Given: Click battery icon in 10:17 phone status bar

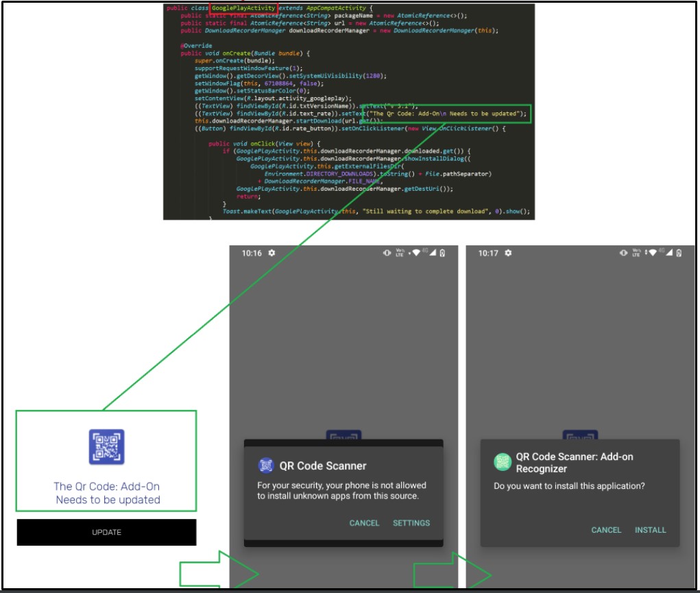Looking at the screenshot, I should click(679, 253).
